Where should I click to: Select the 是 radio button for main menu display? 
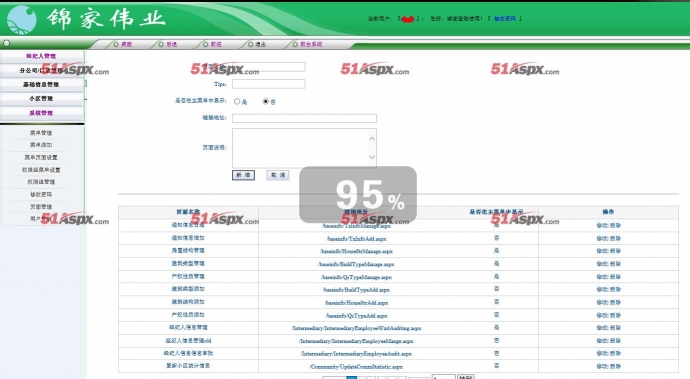(x=237, y=101)
